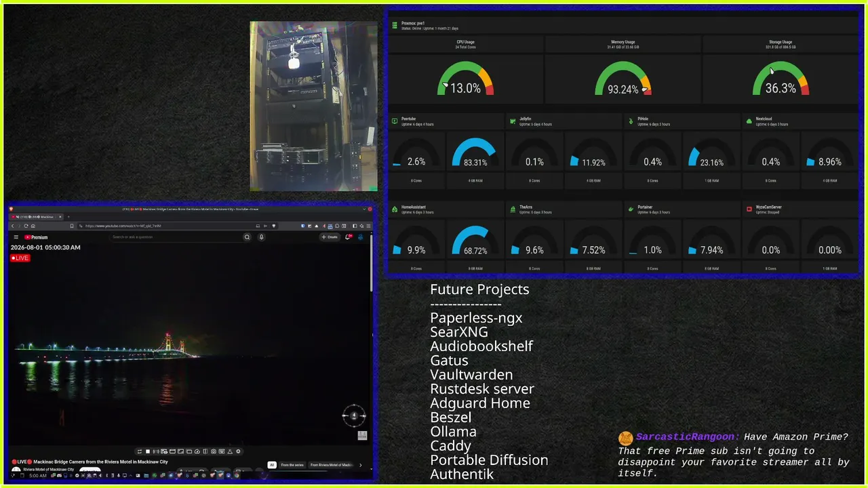Image resolution: width=868 pixels, height=488 pixels.
Task: Click the Mackinac Bridge Camera video title
Action: coord(90,462)
